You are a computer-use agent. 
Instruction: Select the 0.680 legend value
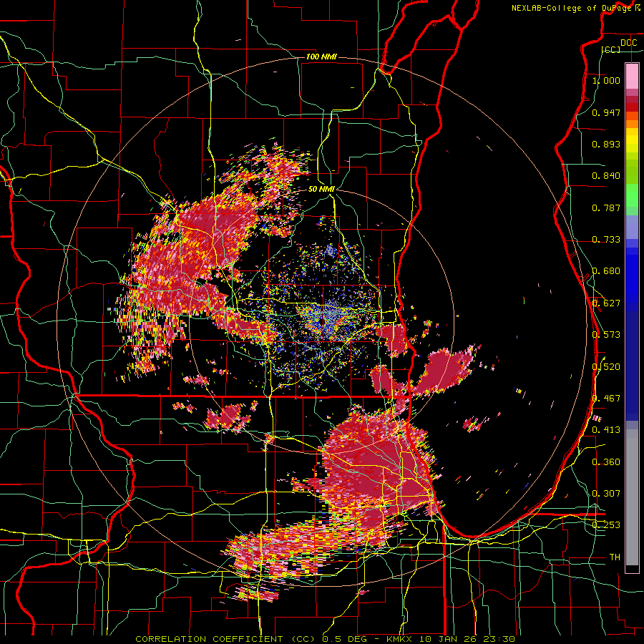(x=606, y=271)
